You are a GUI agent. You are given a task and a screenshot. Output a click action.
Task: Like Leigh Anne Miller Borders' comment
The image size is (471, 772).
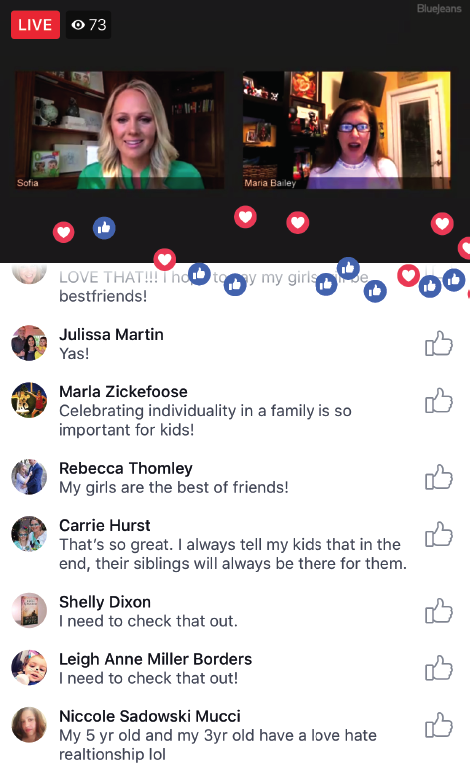(439, 668)
